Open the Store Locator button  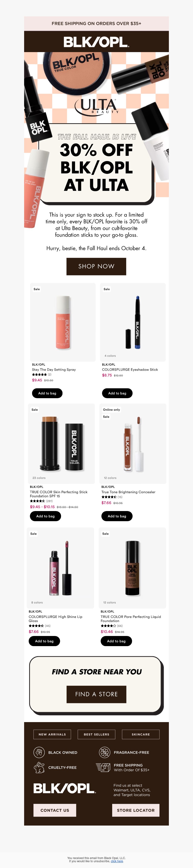point(136,810)
